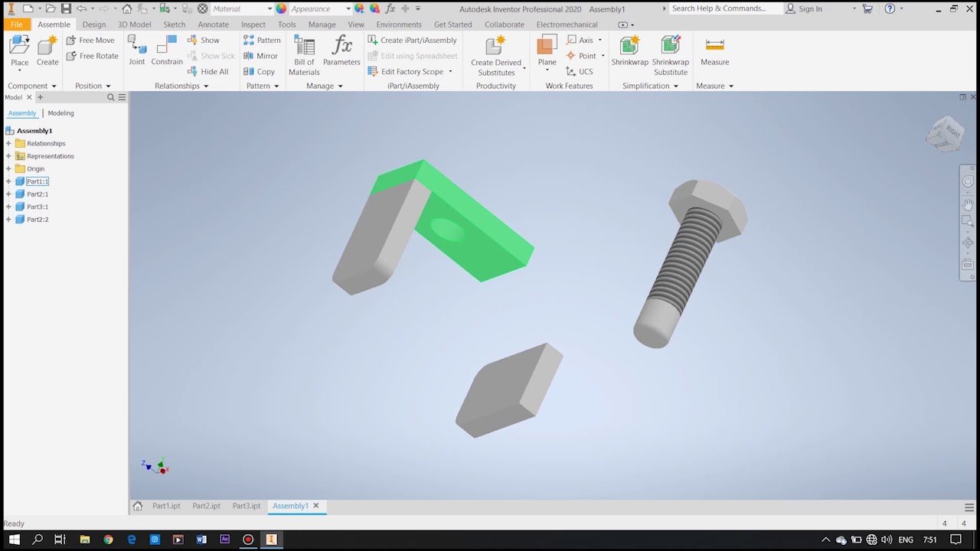This screenshot has width=980, height=551.
Task: Click the Place component tool
Action: pos(19,51)
